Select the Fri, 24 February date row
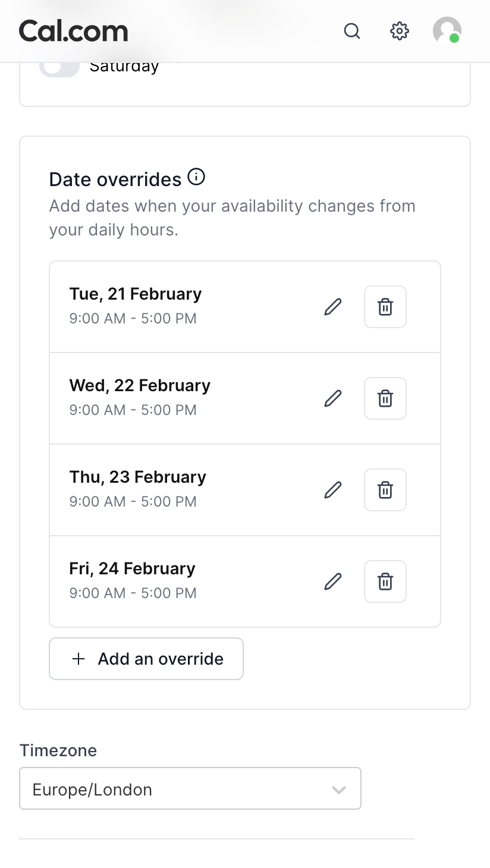 (178, 581)
